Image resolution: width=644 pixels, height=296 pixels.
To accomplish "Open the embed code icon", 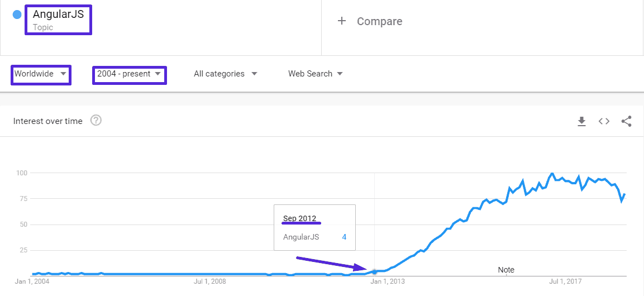I will click(604, 121).
